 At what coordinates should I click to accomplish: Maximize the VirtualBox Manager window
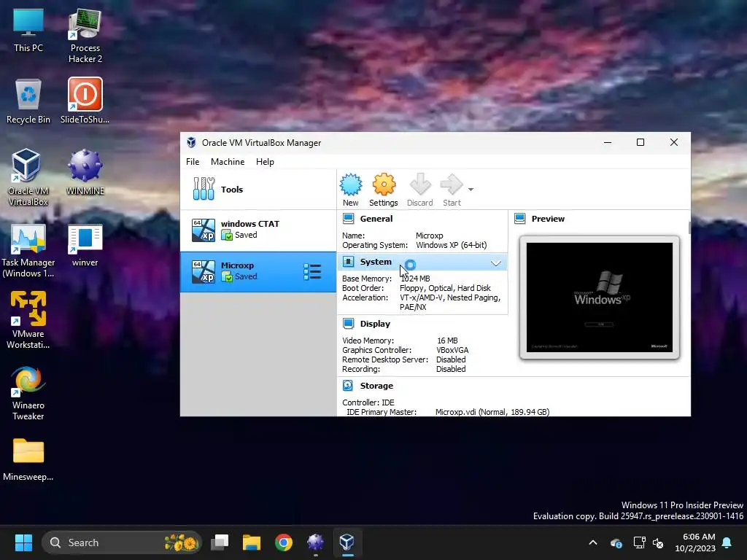tap(640, 142)
